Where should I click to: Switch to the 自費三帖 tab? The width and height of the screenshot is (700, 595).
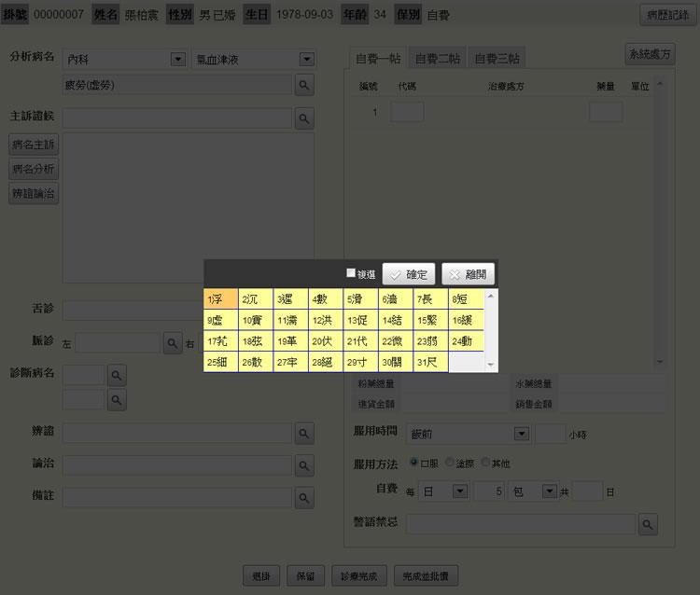point(497,59)
